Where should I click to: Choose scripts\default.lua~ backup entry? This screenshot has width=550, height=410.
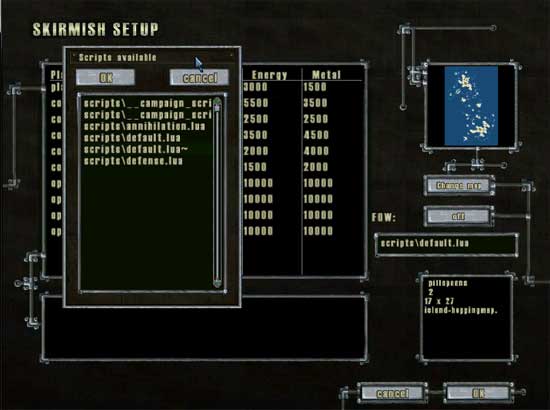tap(136, 149)
